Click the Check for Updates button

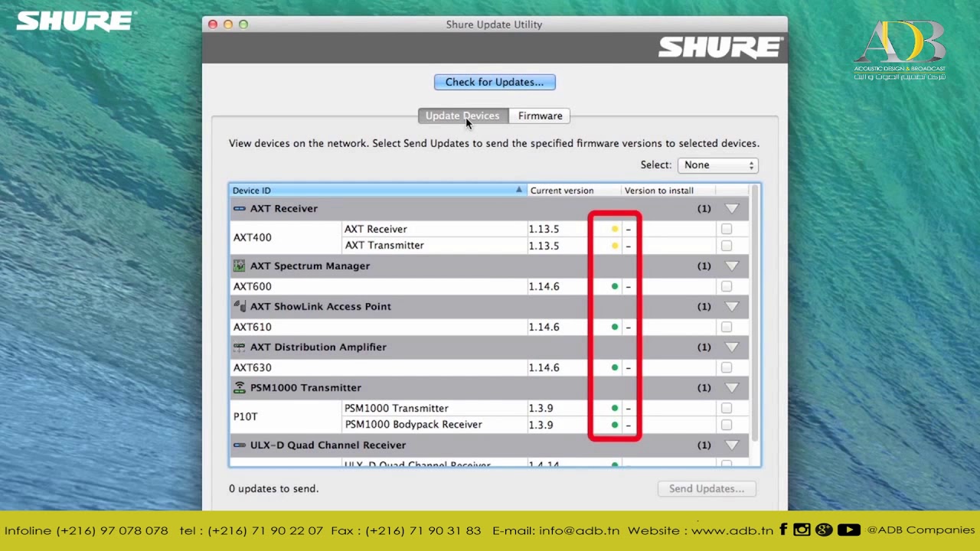tap(495, 82)
